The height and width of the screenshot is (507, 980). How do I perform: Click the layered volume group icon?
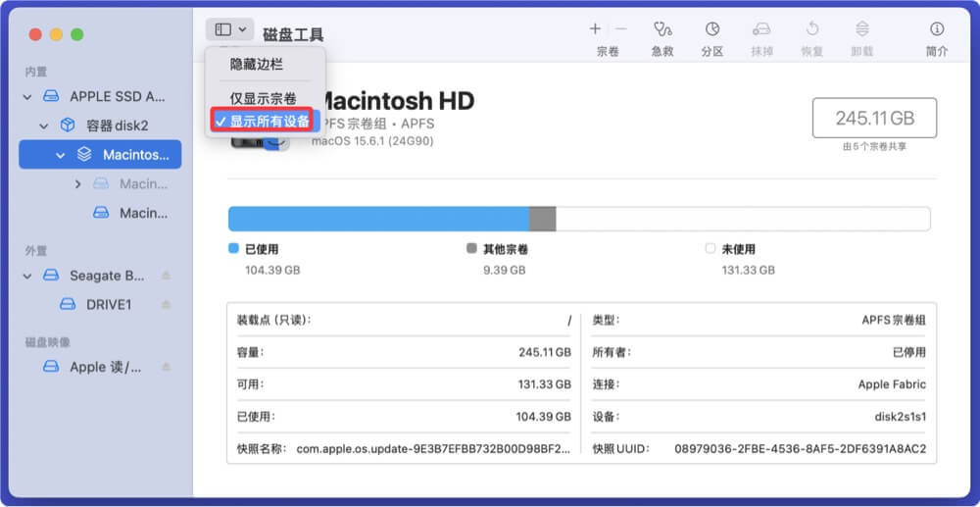click(83, 154)
